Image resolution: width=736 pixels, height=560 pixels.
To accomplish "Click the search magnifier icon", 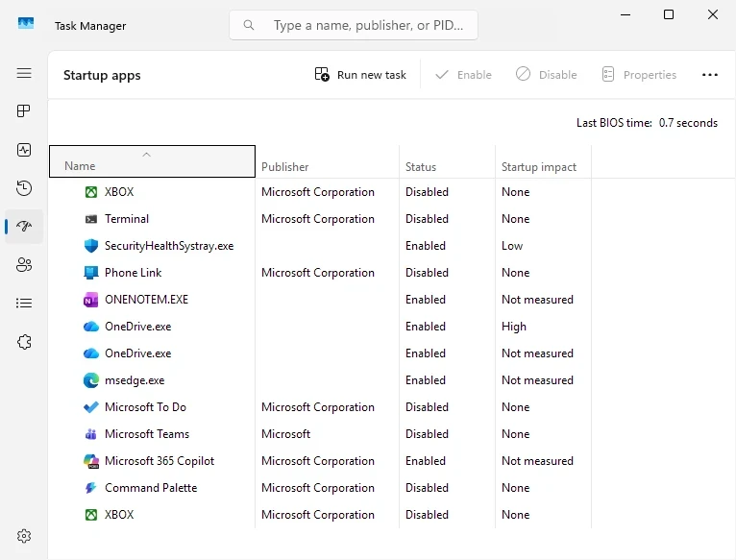I will (249, 25).
